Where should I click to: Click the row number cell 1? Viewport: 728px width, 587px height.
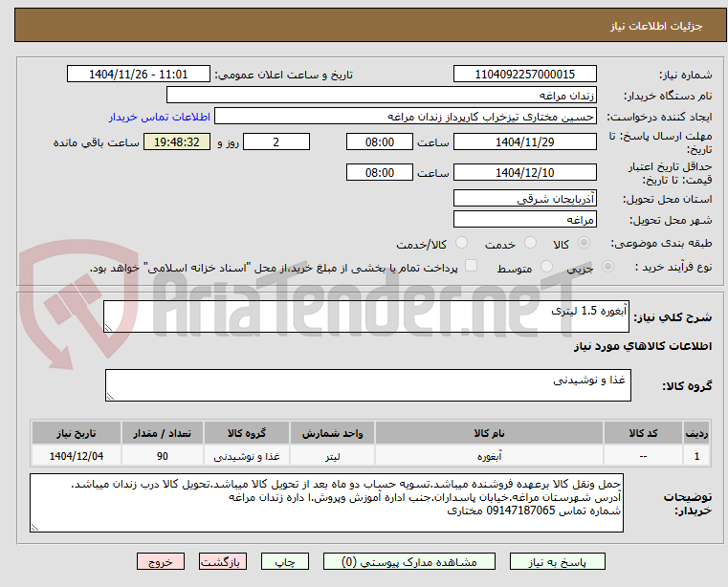click(696, 456)
